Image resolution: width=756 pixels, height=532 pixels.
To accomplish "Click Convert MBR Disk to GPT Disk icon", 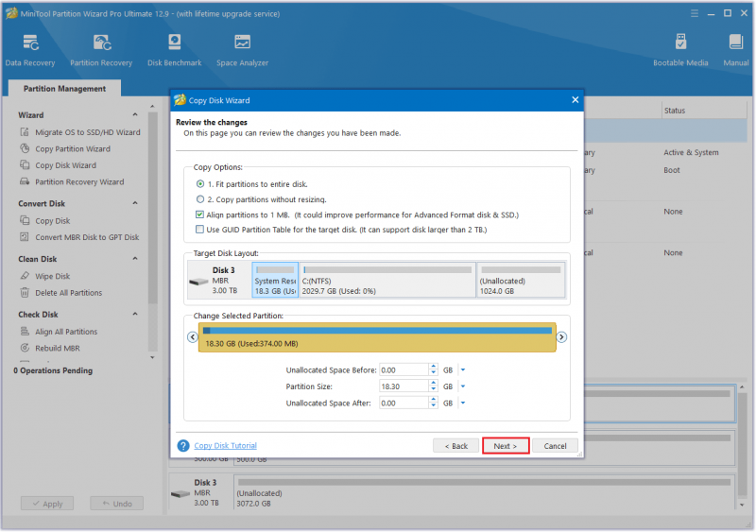I will [25, 237].
